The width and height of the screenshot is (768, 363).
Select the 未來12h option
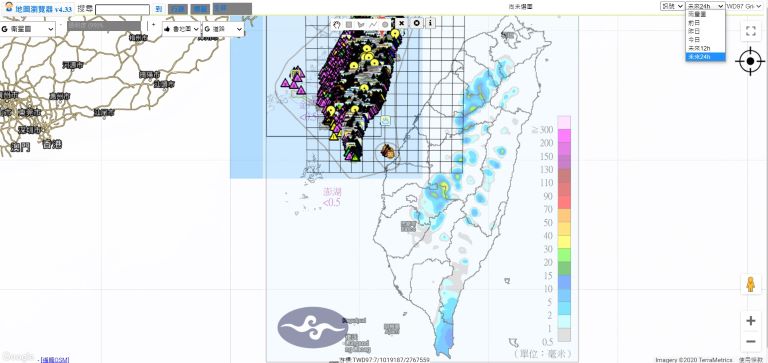(x=705, y=48)
